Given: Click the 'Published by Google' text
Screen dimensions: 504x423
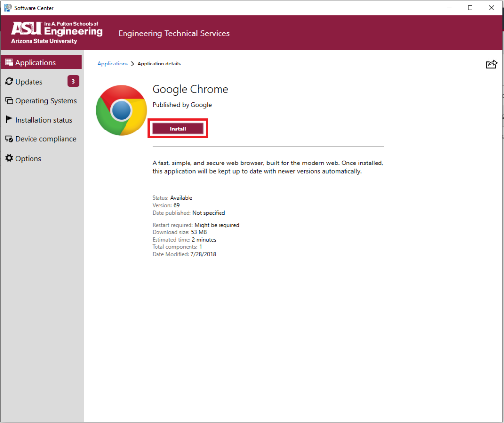Looking at the screenshot, I should pos(182,105).
